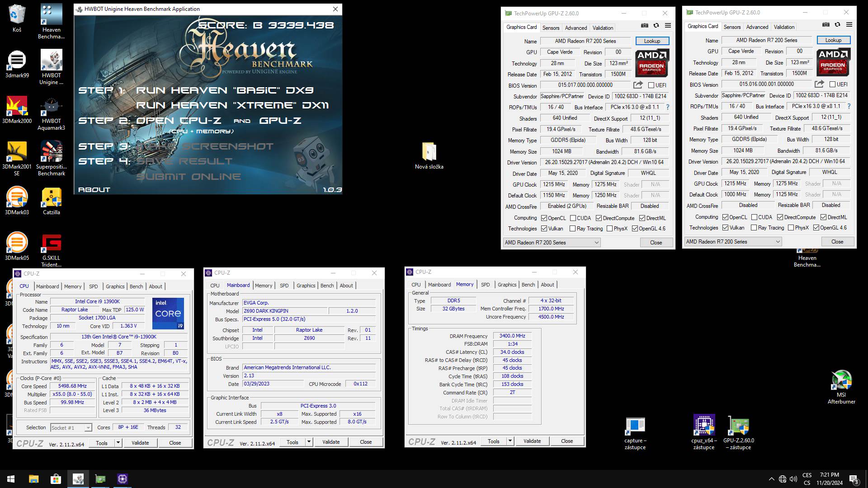Viewport: 868px width, 488px height.
Task: Open Windows Start menu
Action: [11, 479]
